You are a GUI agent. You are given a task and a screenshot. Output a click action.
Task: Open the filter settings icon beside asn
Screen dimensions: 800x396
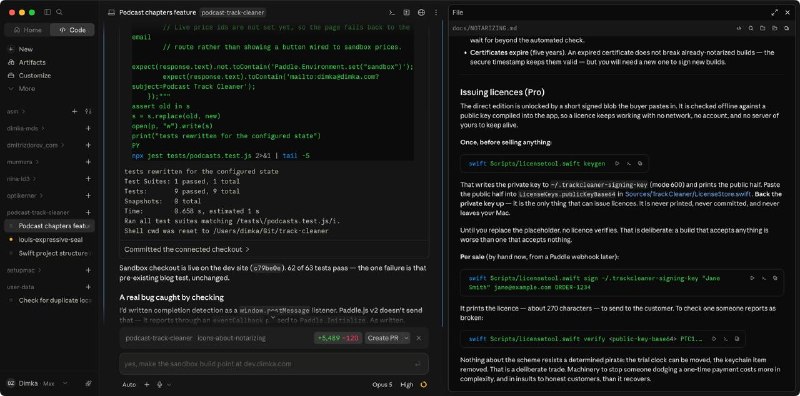tap(88, 111)
